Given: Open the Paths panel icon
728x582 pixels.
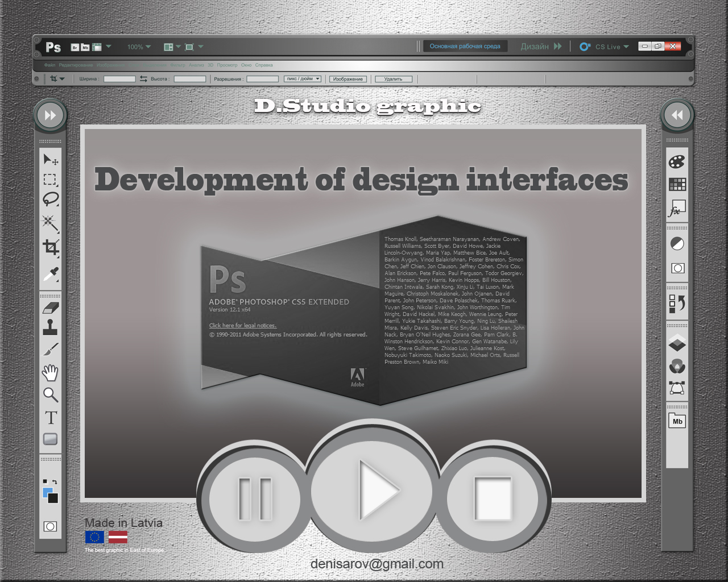Looking at the screenshot, I should coord(677,388).
